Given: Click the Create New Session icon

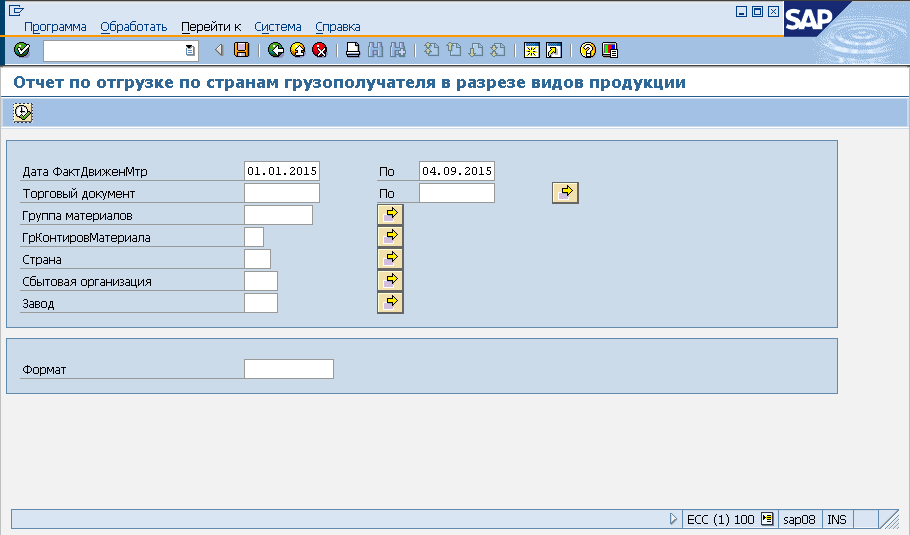Looking at the screenshot, I should coord(532,50).
